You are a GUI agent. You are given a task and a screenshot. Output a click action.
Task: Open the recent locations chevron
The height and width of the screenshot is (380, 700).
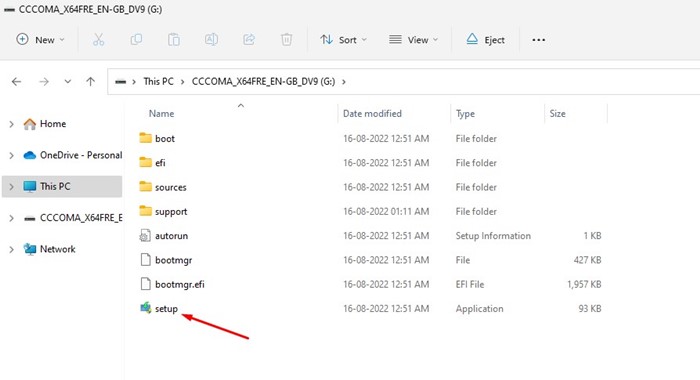[67, 81]
